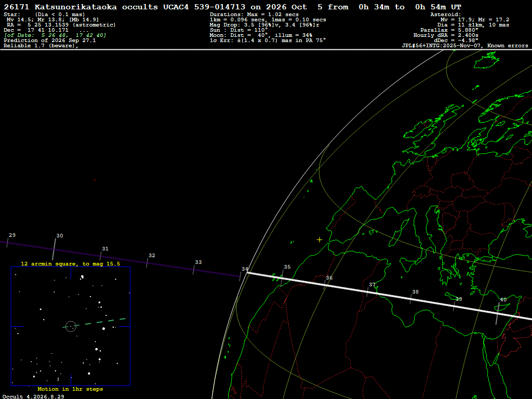Click the green dashed asteroid motion line
Screen dimensions: 532x399
(x=95, y=323)
